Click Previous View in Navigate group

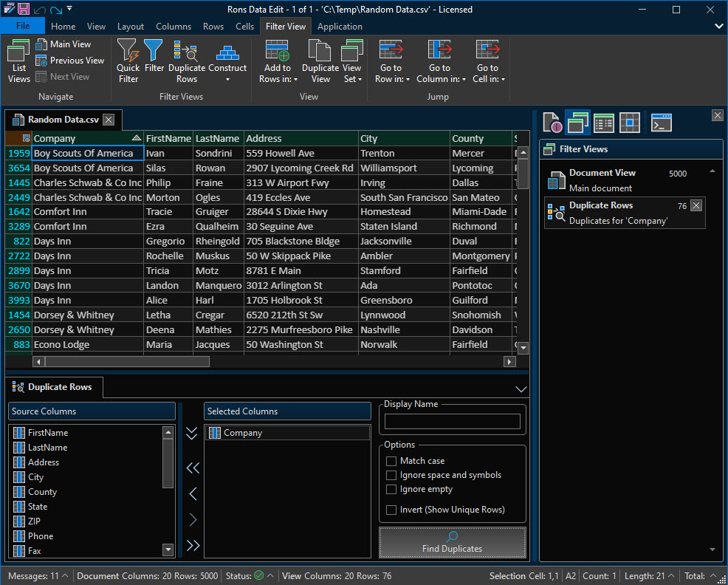[70, 61]
